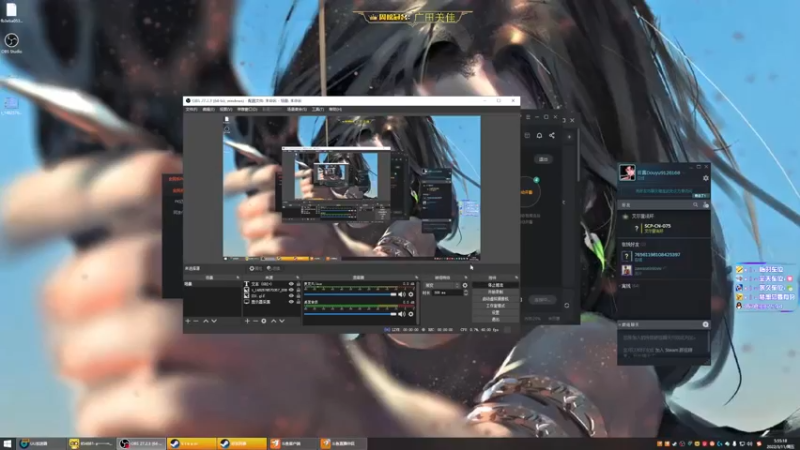Open the scene transition type dropdown
Screen dimensions: 800x450
click(442, 285)
